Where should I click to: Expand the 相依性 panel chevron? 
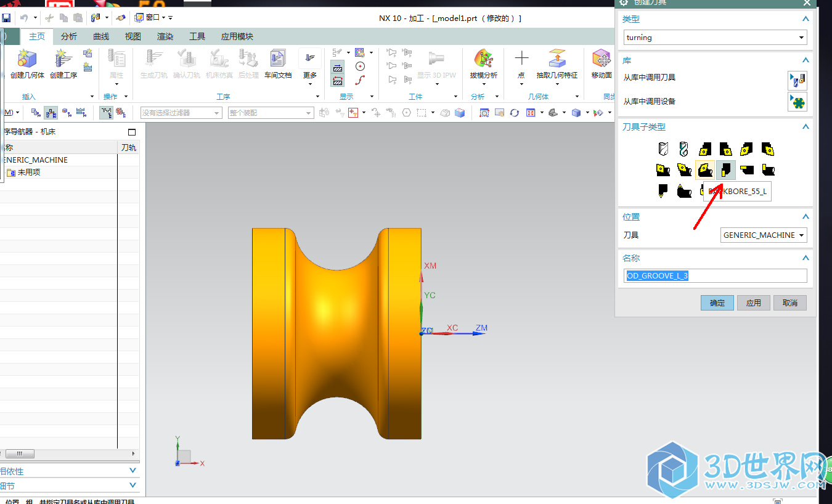coord(133,471)
